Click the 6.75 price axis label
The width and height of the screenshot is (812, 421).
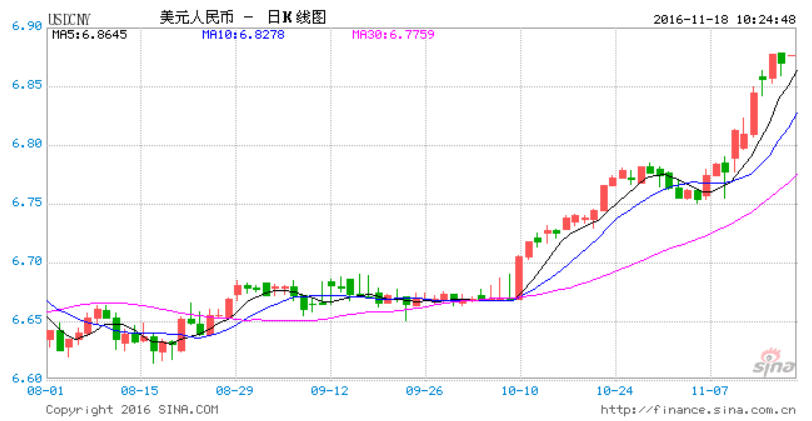pyautogui.click(x=20, y=204)
